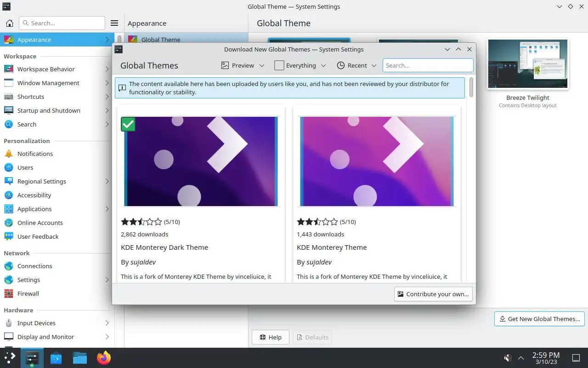Focus the Search field in Global Themes dialog

click(x=428, y=65)
